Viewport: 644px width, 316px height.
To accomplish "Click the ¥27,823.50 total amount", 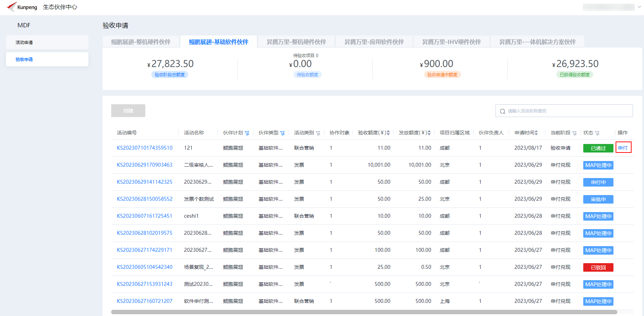I will (171, 64).
